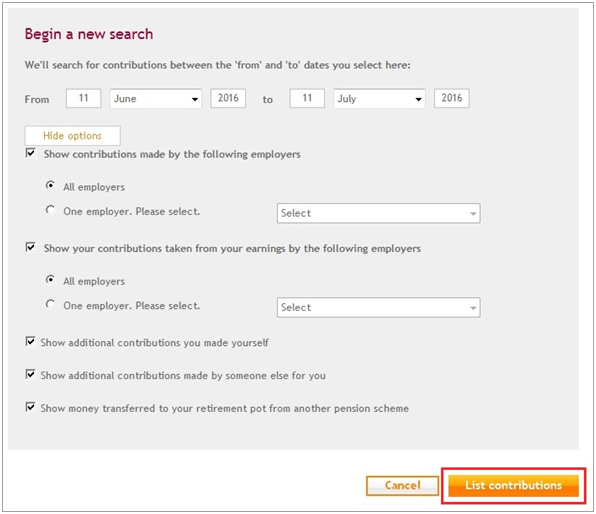596x514 pixels.
Task: Click the To year field
Action: [x=452, y=98]
